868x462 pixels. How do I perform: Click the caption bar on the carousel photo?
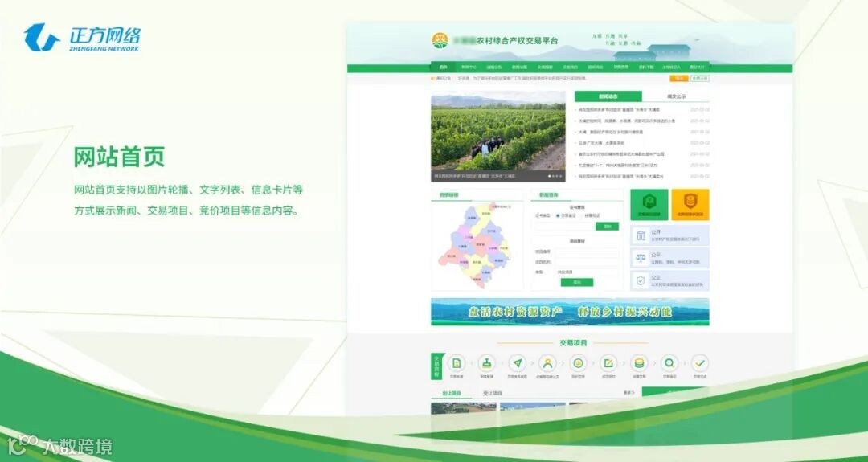[498, 177]
